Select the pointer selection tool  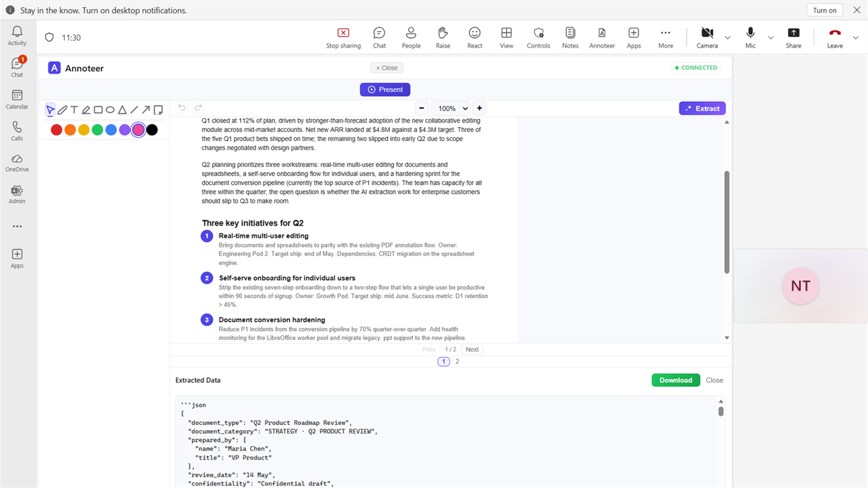pos(50,110)
